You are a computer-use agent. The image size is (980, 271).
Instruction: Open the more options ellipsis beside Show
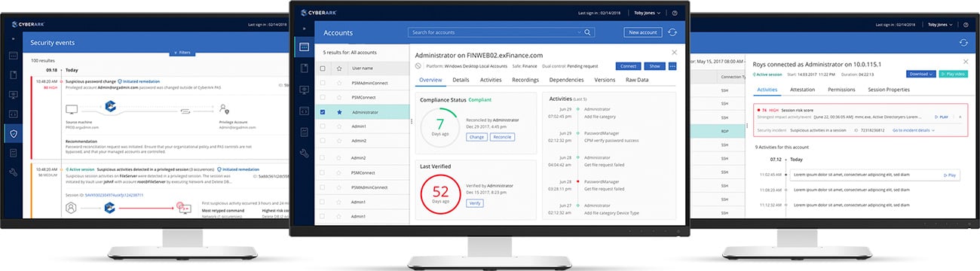672,66
